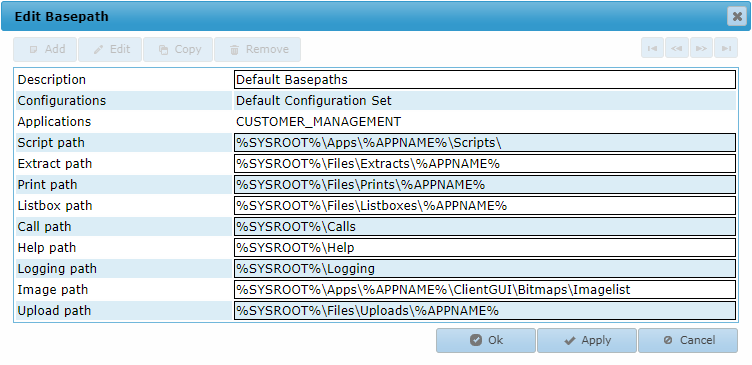The width and height of the screenshot is (752, 365).
Task: Click the Help path label
Action: tap(47, 248)
